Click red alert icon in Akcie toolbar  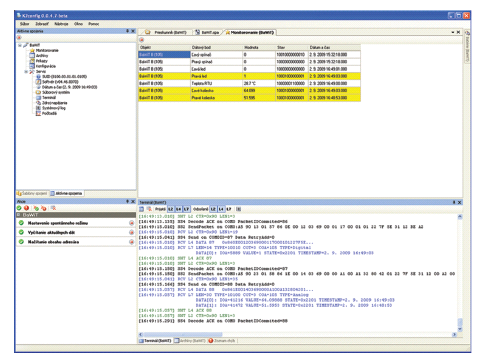pos(26,208)
